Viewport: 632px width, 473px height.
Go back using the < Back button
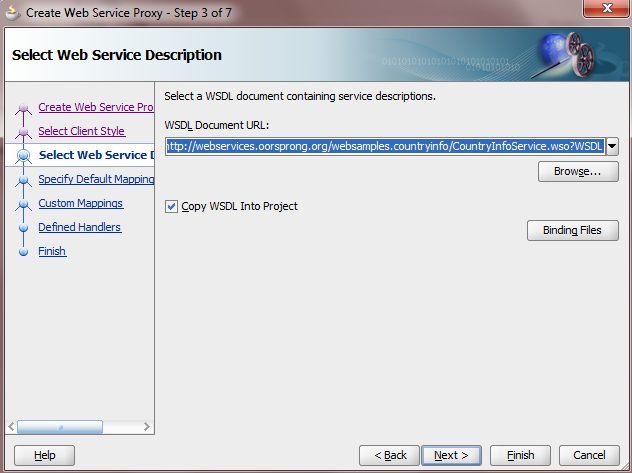390,455
